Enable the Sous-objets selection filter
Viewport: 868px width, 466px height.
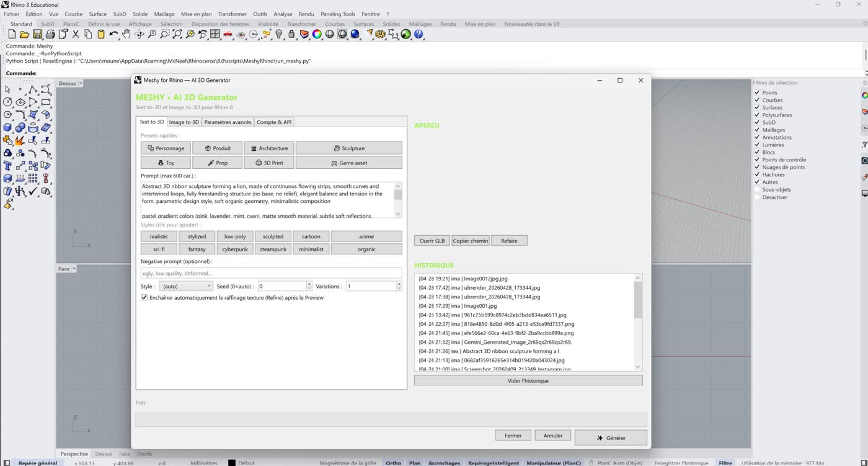click(757, 190)
